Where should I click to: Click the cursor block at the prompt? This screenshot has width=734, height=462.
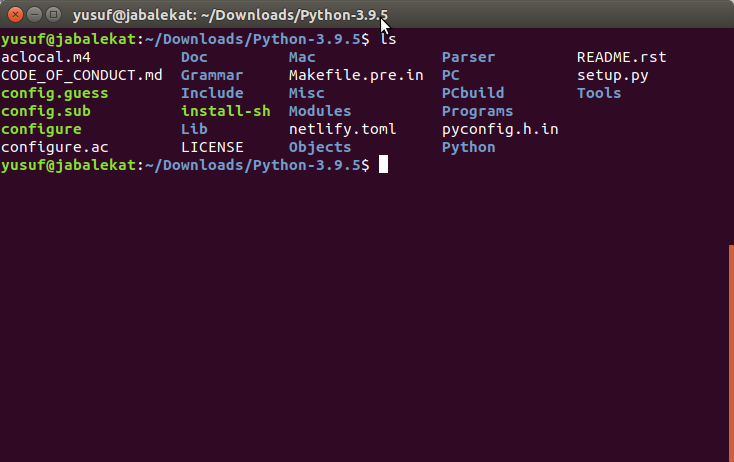tap(383, 164)
